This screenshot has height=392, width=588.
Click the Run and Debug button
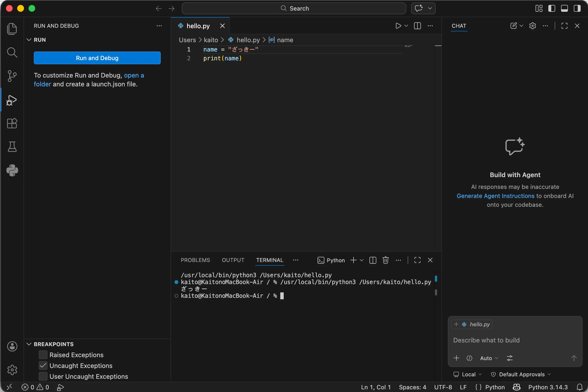[x=97, y=58]
